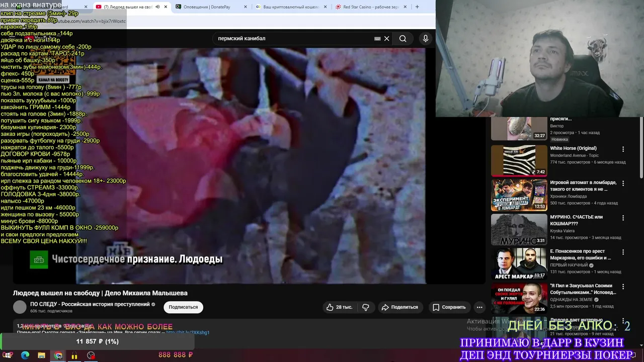Clear the search query with X icon
The image size is (644, 362).
click(x=386, y=39)
